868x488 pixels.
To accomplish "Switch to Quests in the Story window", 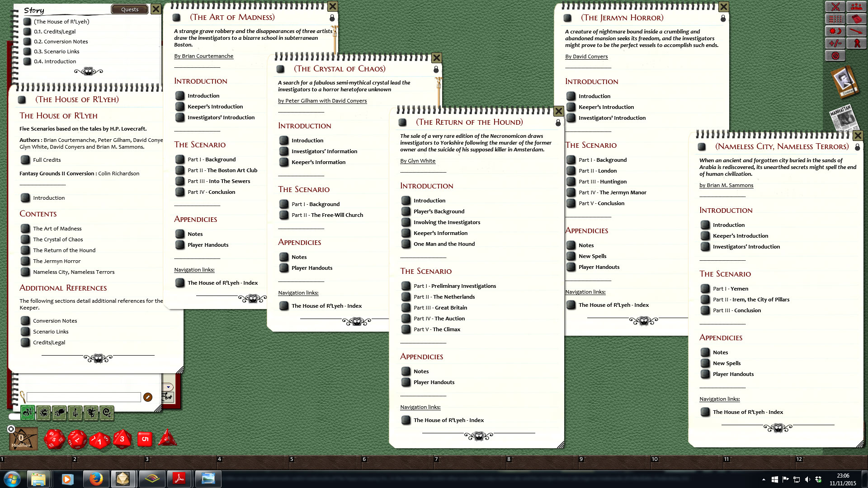I will coord(130,9).
